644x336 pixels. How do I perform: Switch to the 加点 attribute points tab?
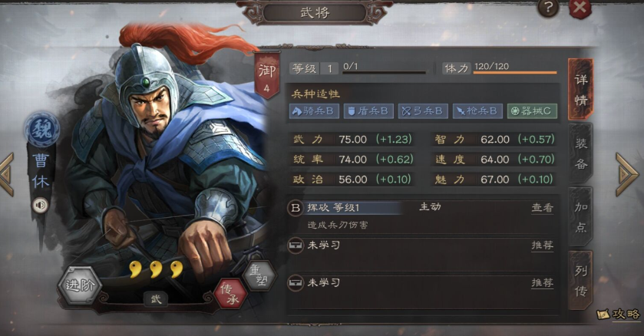(581, 216)
